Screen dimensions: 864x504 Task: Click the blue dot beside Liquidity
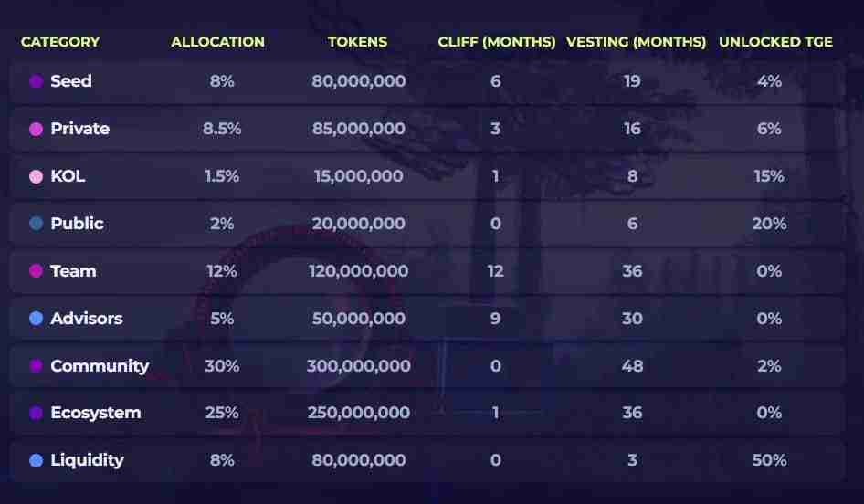tap(37, 460)
